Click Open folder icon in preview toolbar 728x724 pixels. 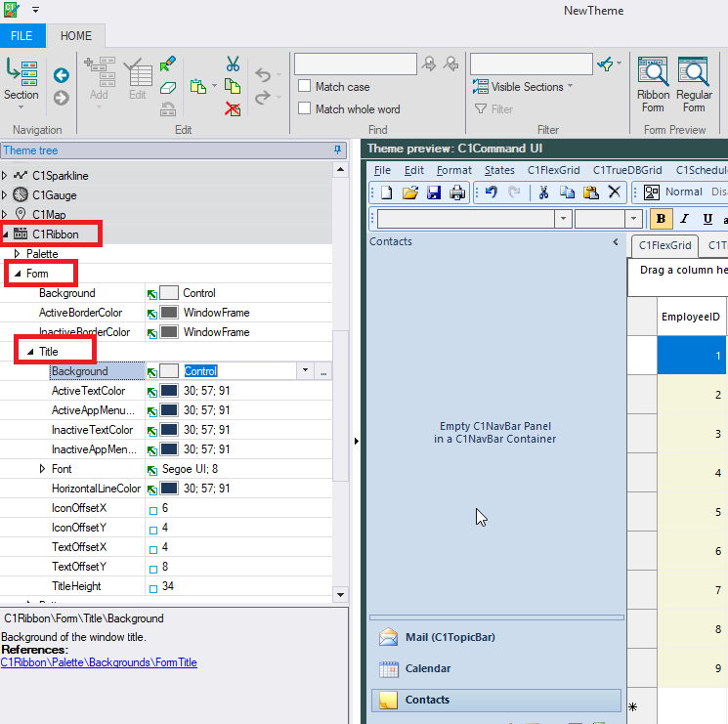[x=410, y=192]
